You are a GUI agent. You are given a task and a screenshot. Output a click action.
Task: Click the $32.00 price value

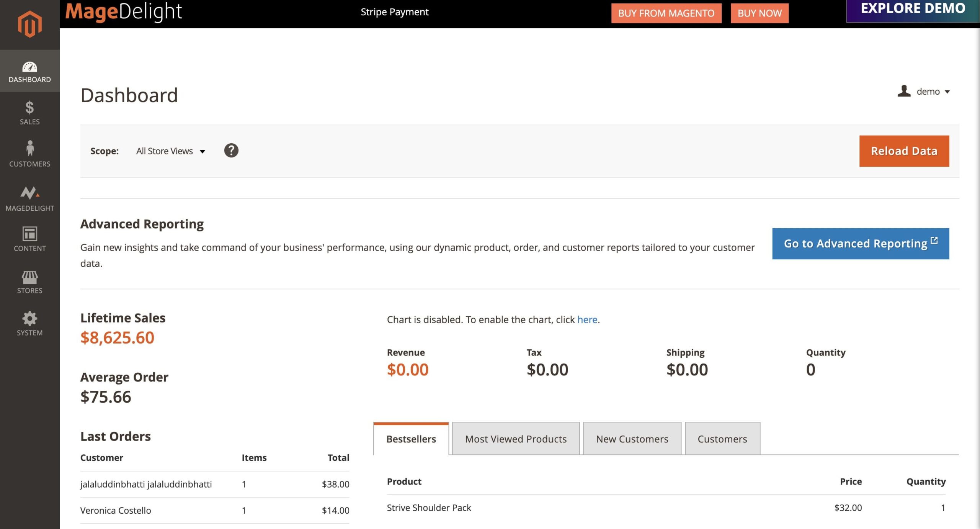pos(848,508)
